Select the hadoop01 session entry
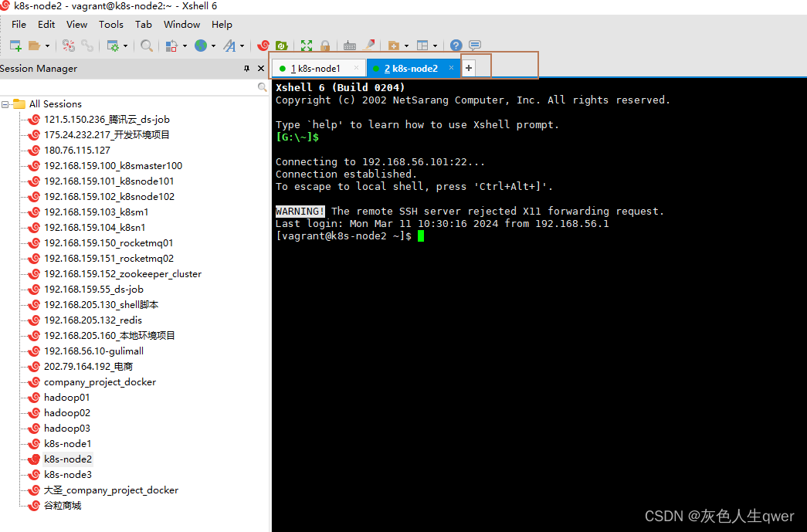 point(66,397)
